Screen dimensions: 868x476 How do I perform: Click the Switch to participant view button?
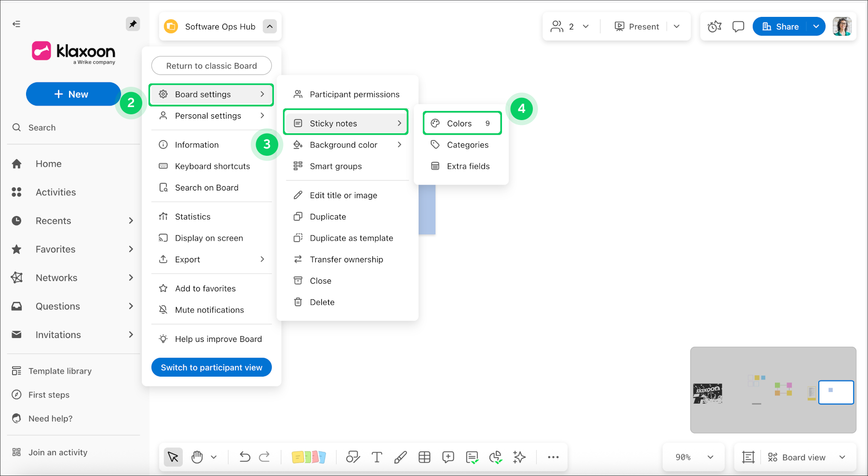(211, 367)
